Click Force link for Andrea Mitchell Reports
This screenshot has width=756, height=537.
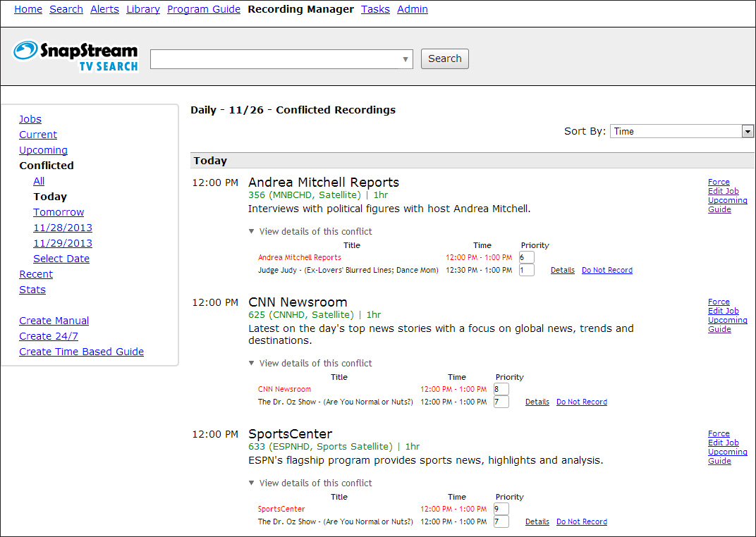coord(719,182)
